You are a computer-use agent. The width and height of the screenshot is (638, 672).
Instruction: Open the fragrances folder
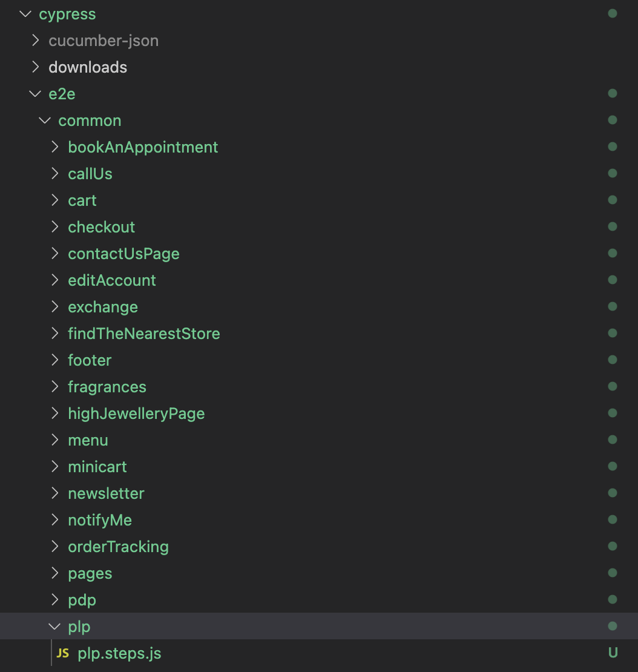(x=107, y=386)
